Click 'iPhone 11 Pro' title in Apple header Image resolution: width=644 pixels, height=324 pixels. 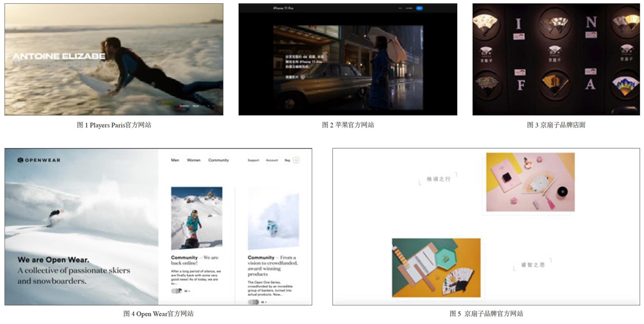point(283,8)
